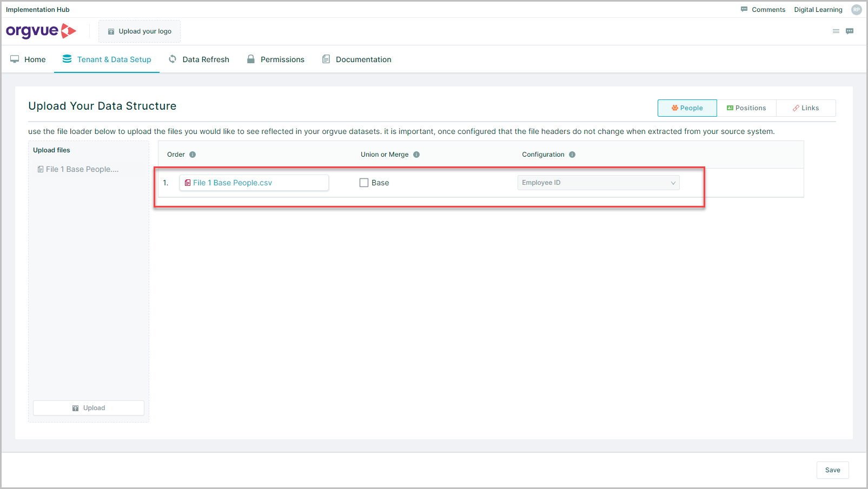
Task: Go to the Permissions tab
Action: tap(276, 59)
